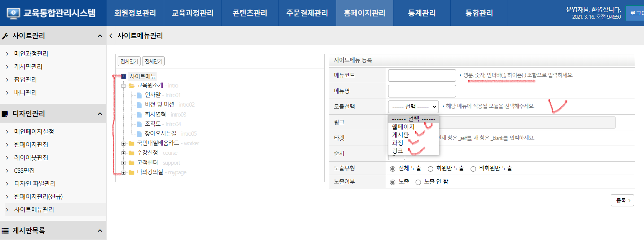Choose the 노출 안 함 radio option
Screen dimensions: 644x240
pos(418,182)
